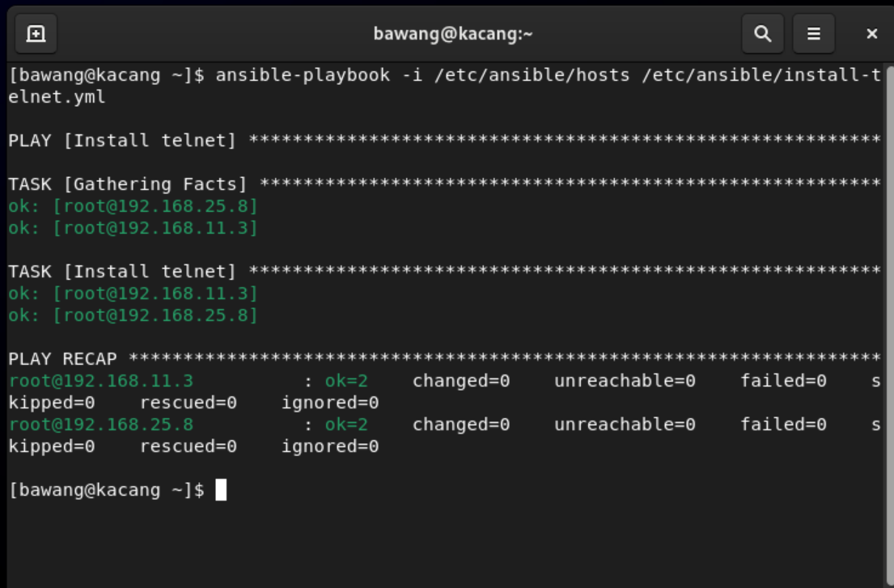Click the PLAY [Install telnet] line
Viewport: 894px width, 588px height.
[122, 140]
